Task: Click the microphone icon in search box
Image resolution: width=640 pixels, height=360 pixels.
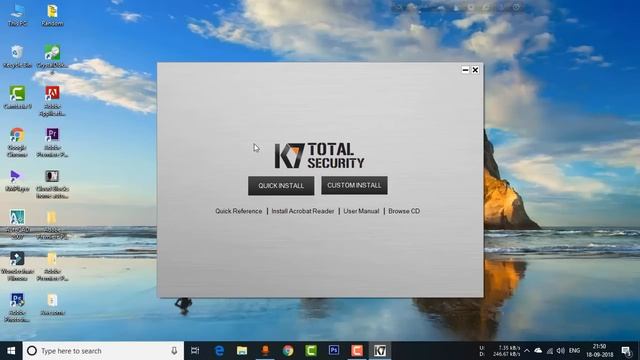Action: tap(174, 351)
